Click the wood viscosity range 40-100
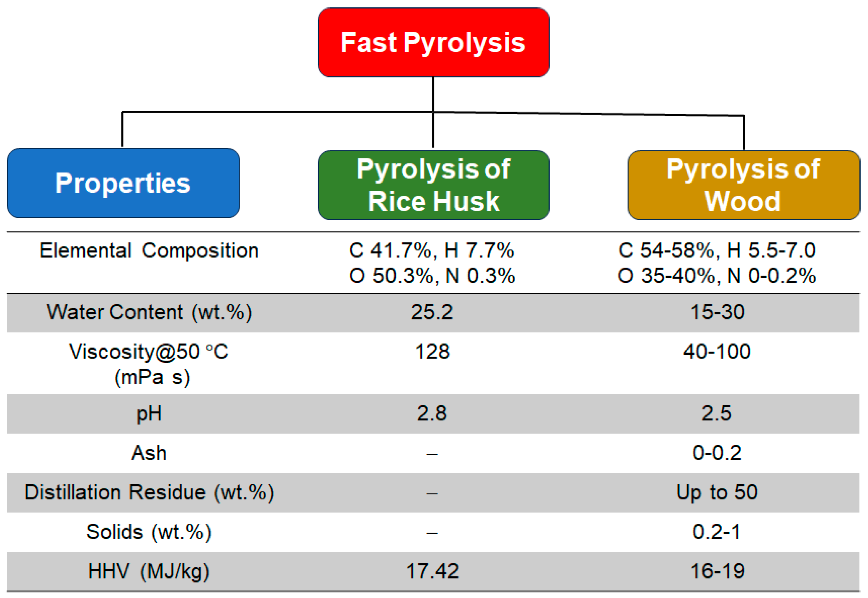868x598 pixels. pos(717,352)
